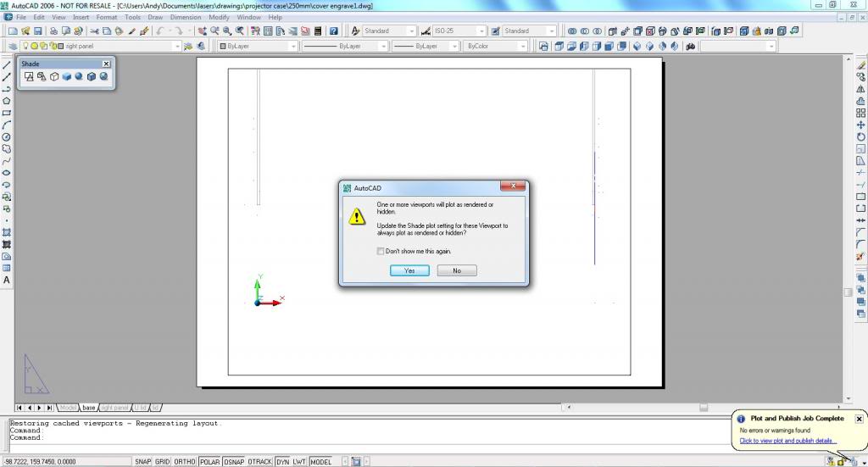Screen dimensions: 868x467
Task: Check the Don't show me this again box
Action: [x=381, y=251]
